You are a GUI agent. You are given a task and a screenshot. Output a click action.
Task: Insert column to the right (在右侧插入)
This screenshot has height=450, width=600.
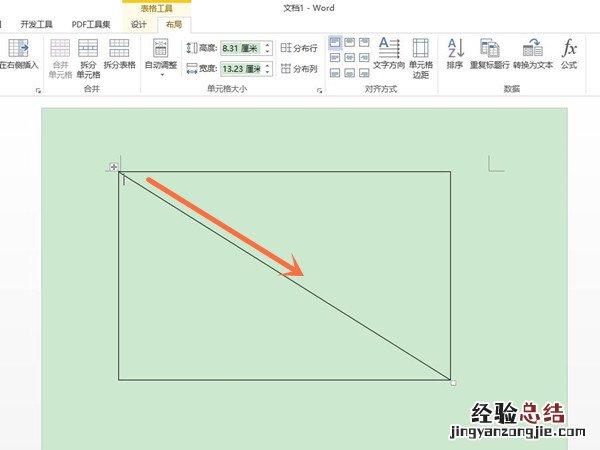point(19,55)
